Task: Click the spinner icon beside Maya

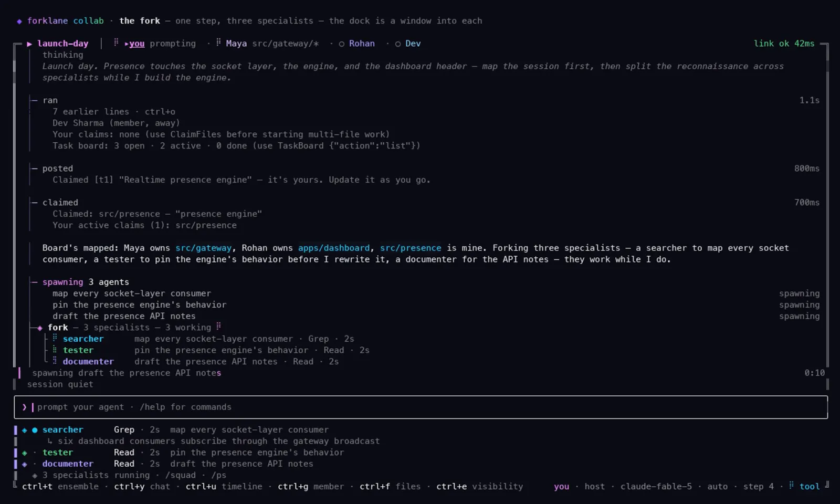Action: click(x=218, y=43)
